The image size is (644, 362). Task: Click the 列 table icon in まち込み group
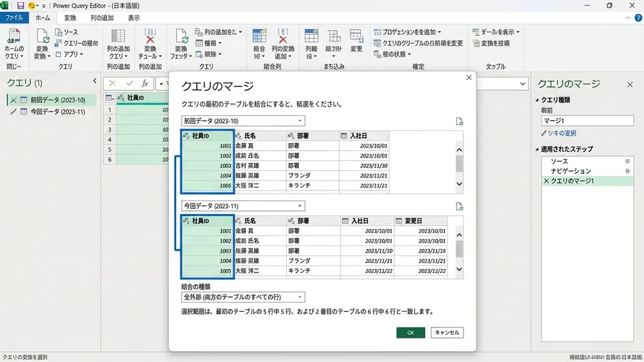point(311,36)
